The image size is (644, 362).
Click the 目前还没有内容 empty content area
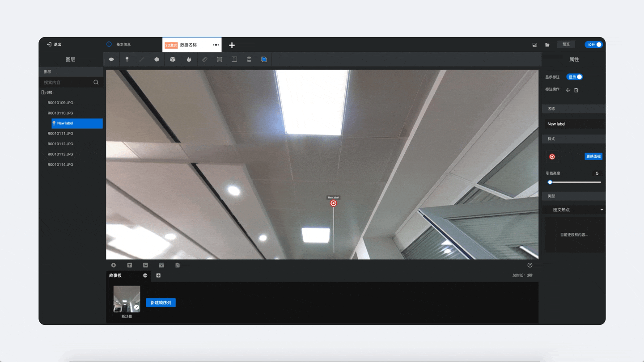(574, 235)
